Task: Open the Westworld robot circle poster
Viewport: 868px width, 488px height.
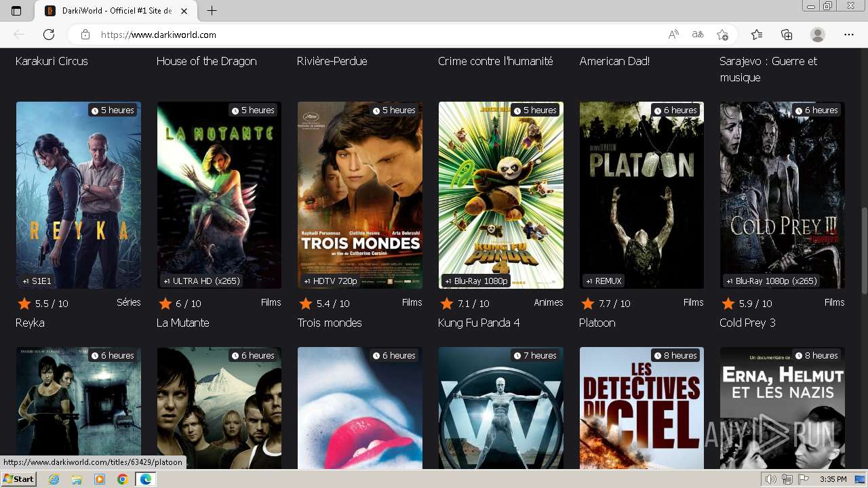Action: tap(501, 408)
